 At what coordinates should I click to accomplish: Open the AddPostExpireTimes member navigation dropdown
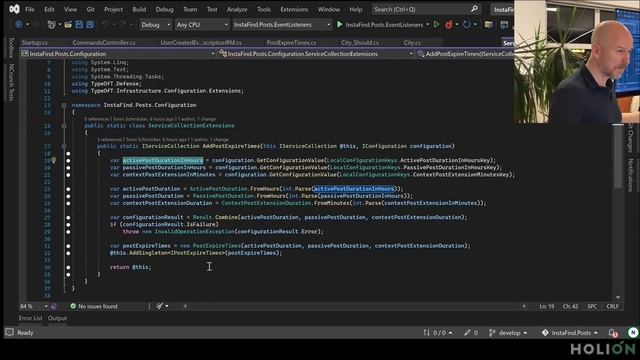tap(465, 53)
